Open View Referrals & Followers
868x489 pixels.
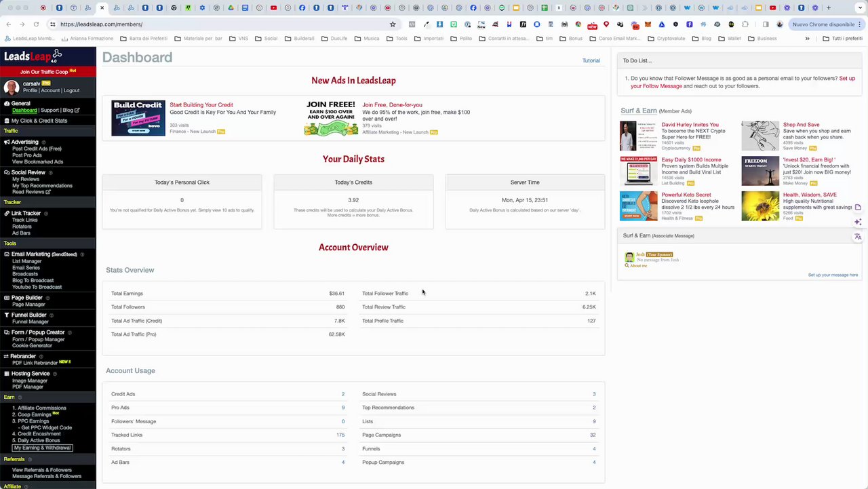point(42,470)
